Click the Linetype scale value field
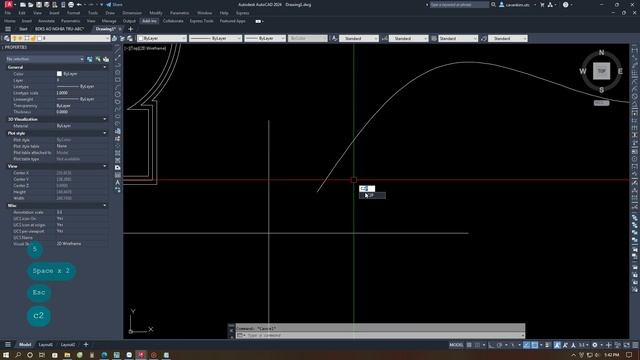The height and width of the screenshot is (360, 640). coord(82,93)
